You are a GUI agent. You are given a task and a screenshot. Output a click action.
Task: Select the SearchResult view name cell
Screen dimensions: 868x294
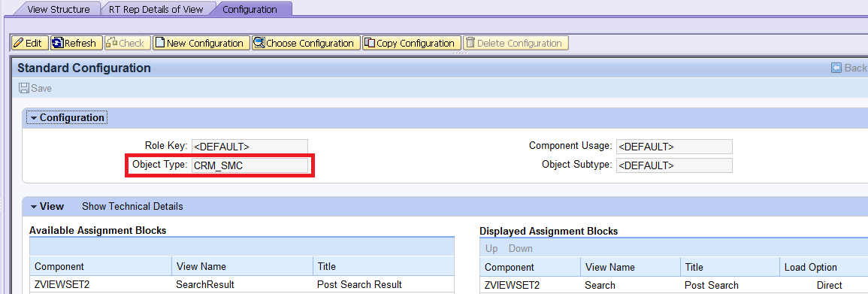click(243, 284)
